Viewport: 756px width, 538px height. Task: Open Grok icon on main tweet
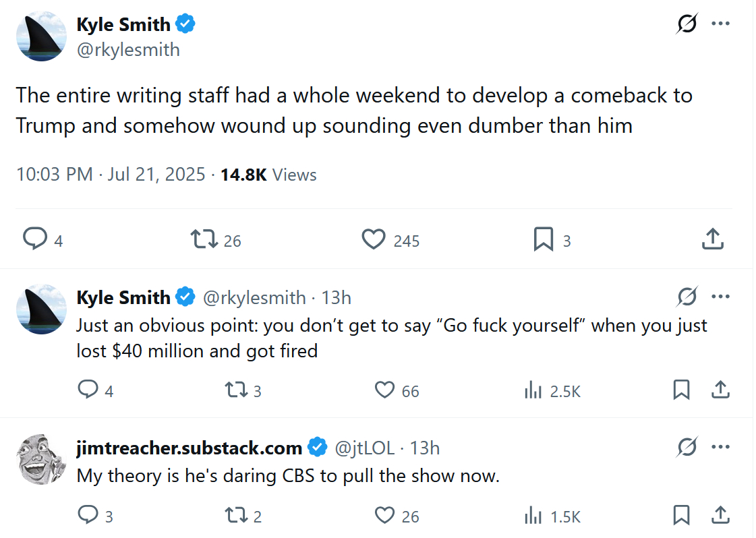click(x=687, y=24)
